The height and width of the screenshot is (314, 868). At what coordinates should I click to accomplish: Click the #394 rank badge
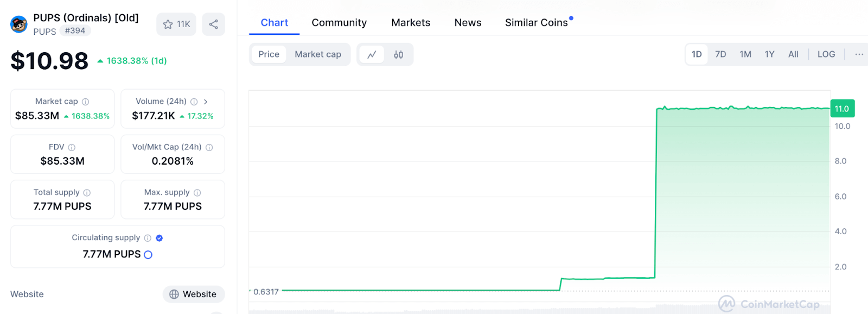coord(75,31)
